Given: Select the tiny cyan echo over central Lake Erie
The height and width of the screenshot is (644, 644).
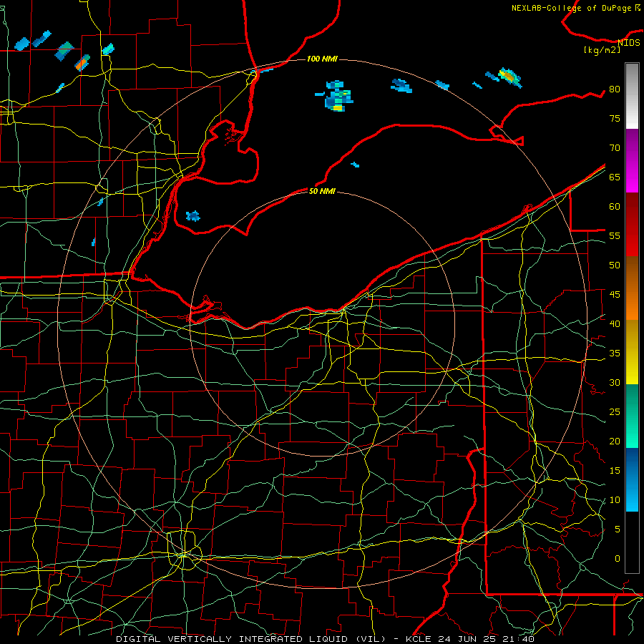Looking at the screenshot, I should (355, 165).
